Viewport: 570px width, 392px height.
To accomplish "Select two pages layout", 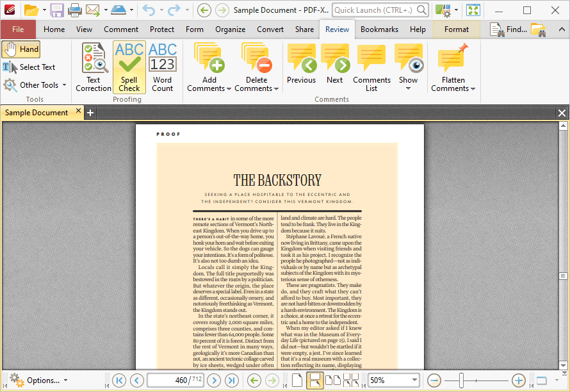I will [332, 380].
